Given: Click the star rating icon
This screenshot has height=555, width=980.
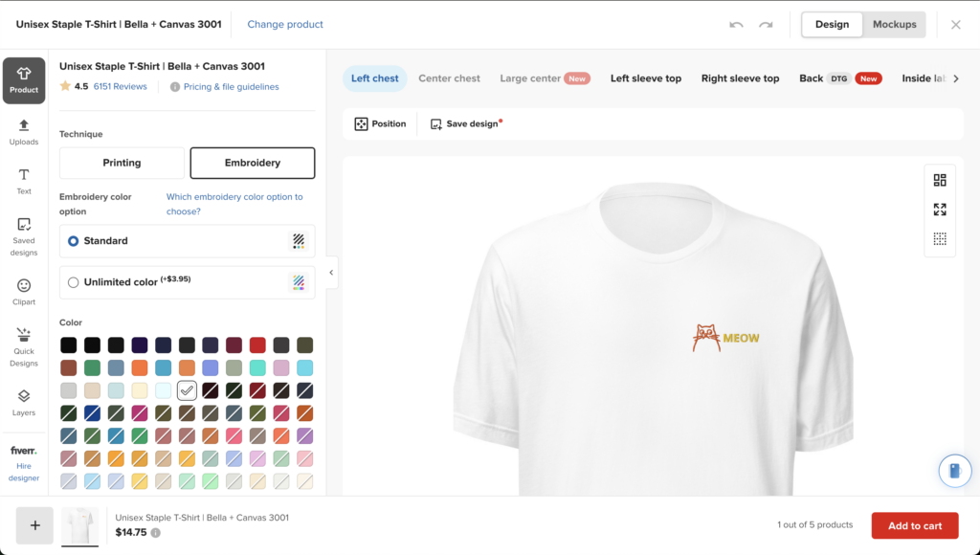Looking at the screenshot, I should point(65,86).
